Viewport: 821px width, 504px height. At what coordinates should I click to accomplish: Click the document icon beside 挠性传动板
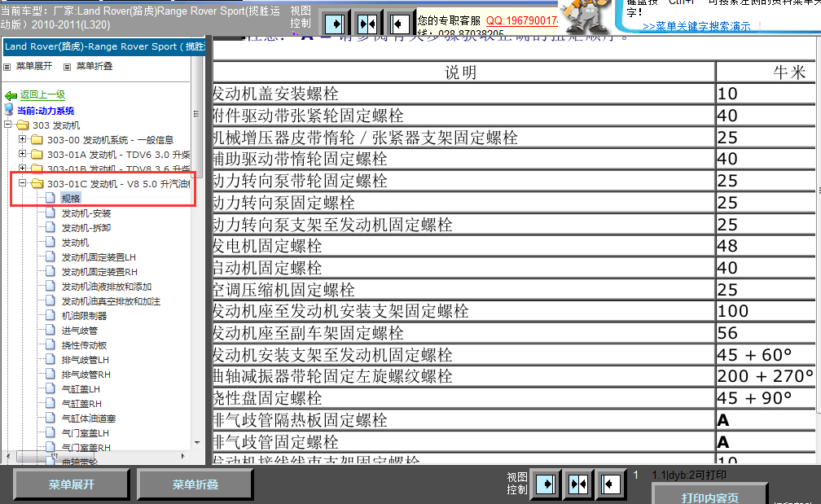coord(50,344)
